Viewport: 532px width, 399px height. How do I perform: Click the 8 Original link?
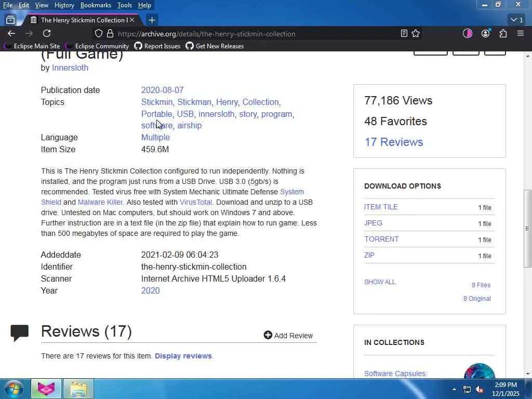(477, 299)
